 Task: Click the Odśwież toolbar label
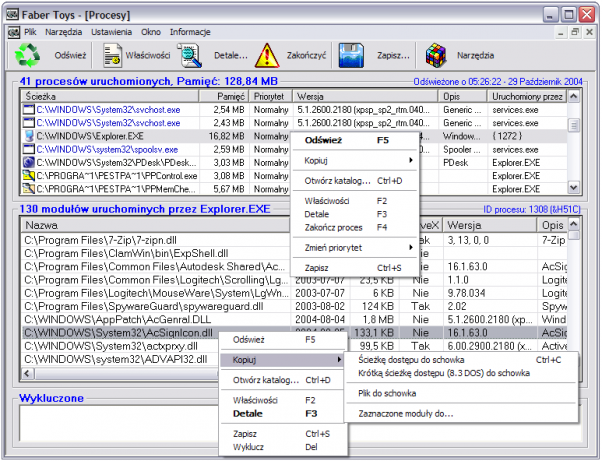pos(70,56)
